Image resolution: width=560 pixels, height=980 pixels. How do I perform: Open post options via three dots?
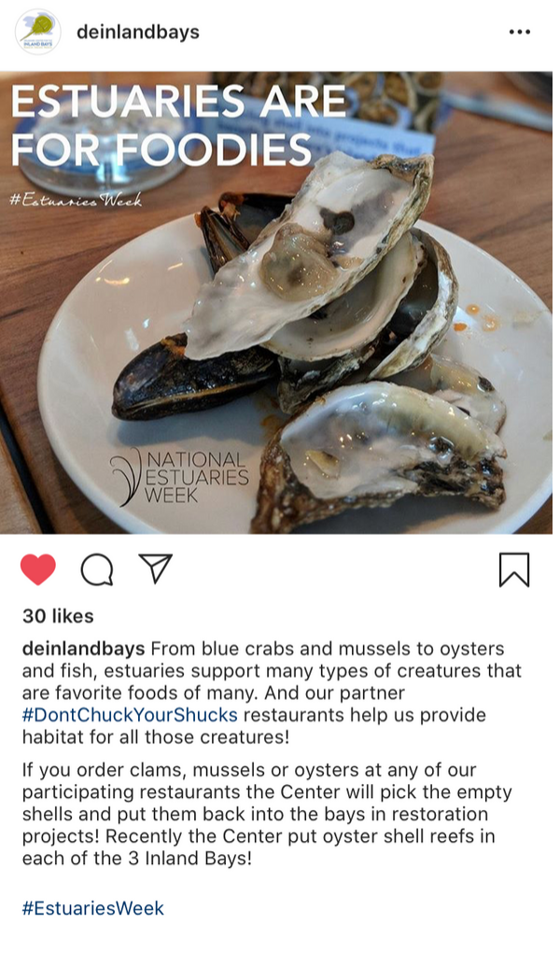519,32
